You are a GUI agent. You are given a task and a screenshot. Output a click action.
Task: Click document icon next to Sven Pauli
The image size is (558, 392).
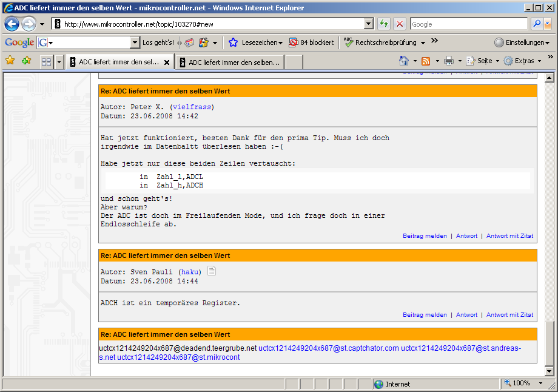(212, 271)
